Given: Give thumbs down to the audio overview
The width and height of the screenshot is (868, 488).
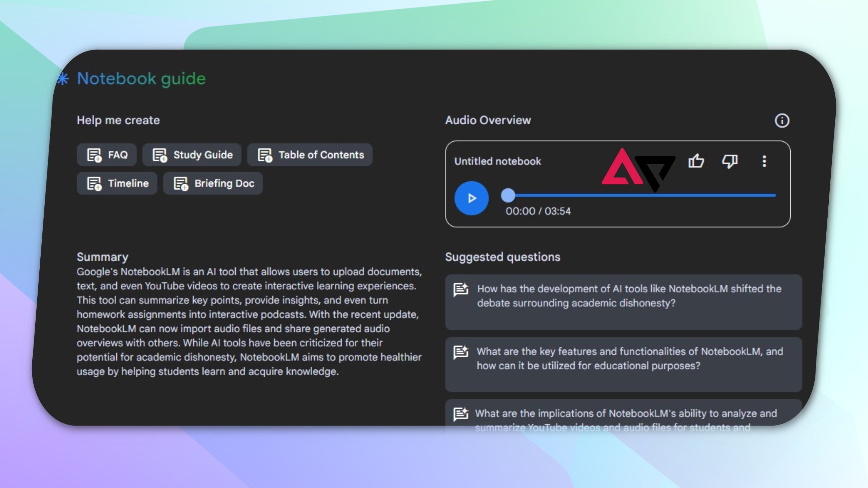Looking at the screenshot, I should 730,161.
